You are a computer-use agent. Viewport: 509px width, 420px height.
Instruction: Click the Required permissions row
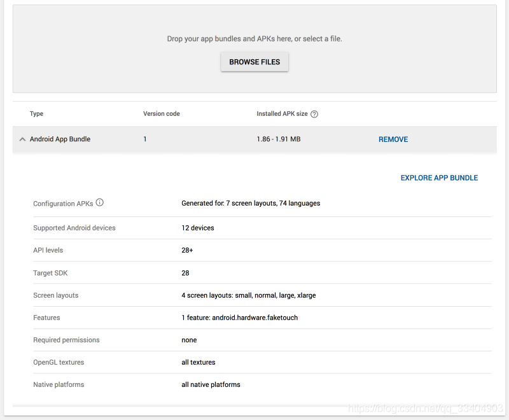66,339
